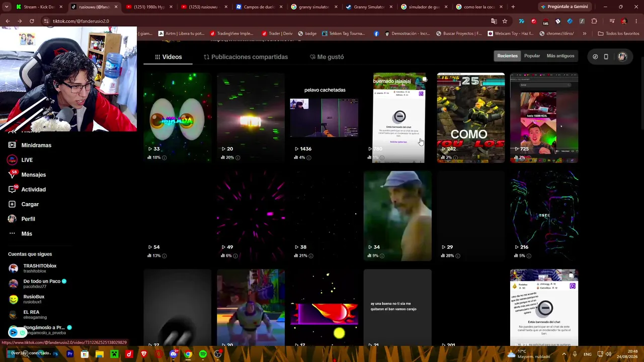Switch to the Me gustó tab
Image resolution: width=644 pixels, height=362 pixels.
[327, 57]
